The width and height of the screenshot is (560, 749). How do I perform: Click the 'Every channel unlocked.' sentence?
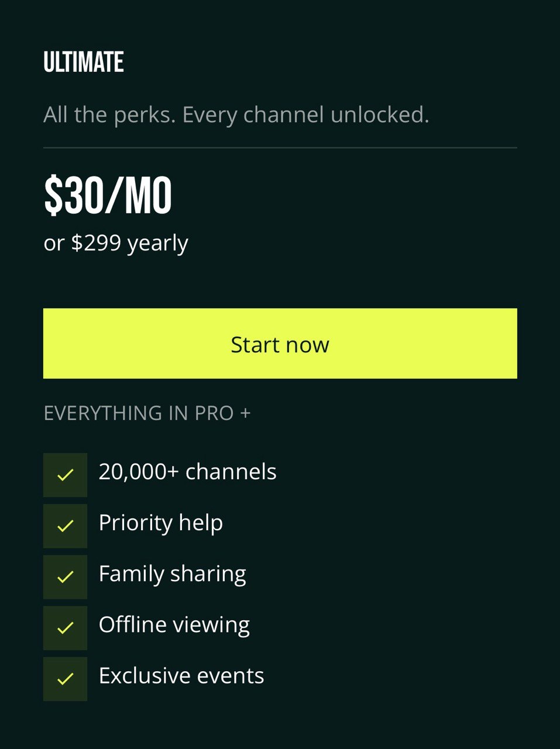[x=305, y=115]
